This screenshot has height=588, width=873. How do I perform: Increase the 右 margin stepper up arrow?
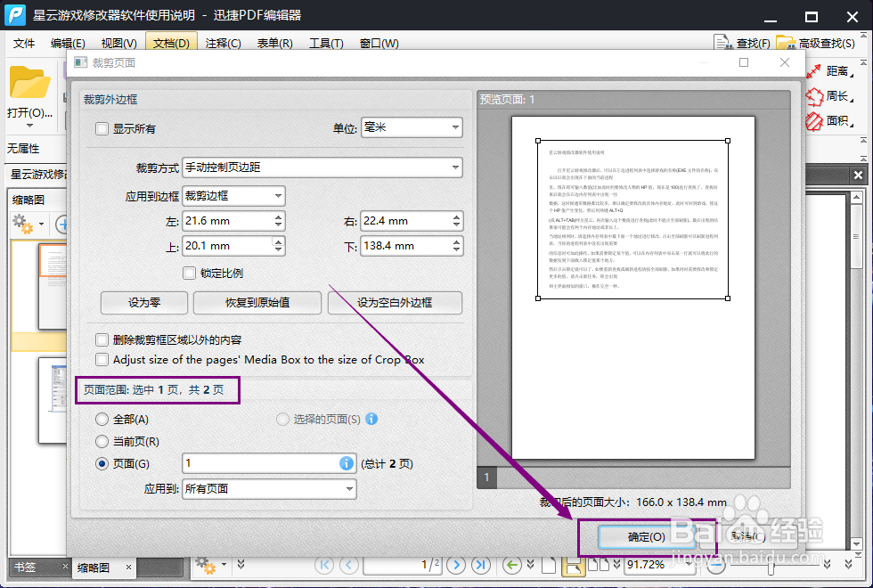(456, 216)
